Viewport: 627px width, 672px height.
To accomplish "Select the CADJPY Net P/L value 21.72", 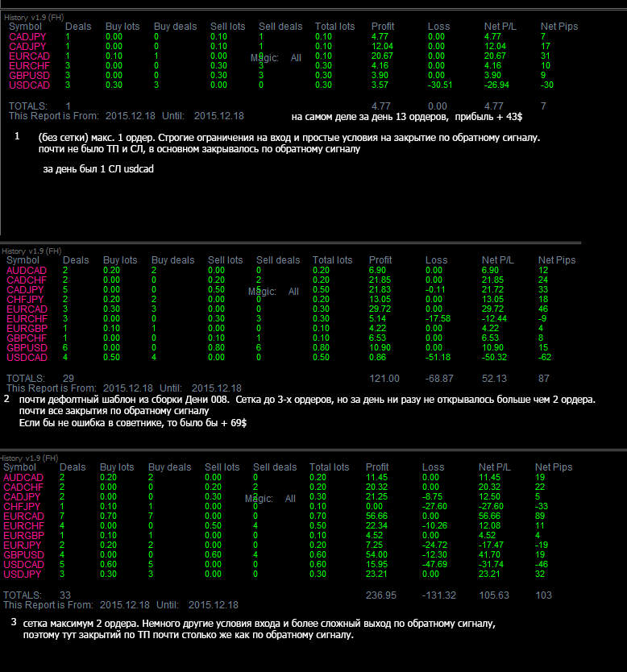I will [x=493, y=290].
